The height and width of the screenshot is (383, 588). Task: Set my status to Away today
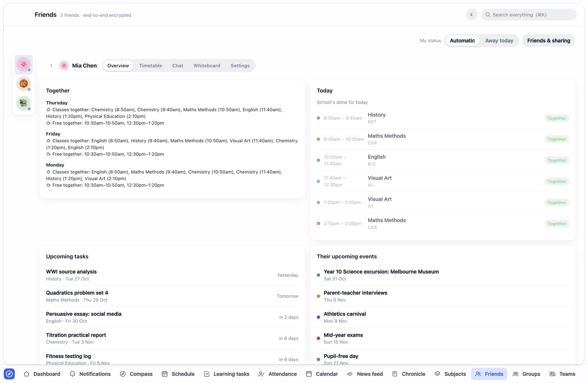499,40
